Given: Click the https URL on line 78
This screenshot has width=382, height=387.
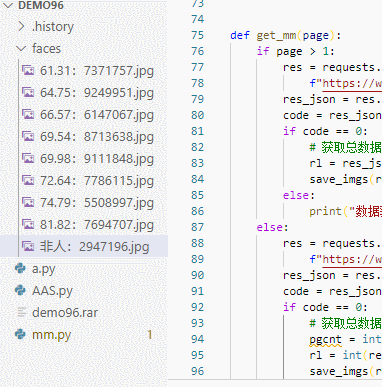Looking at the screenshot, I should click(x=352, y=83).
